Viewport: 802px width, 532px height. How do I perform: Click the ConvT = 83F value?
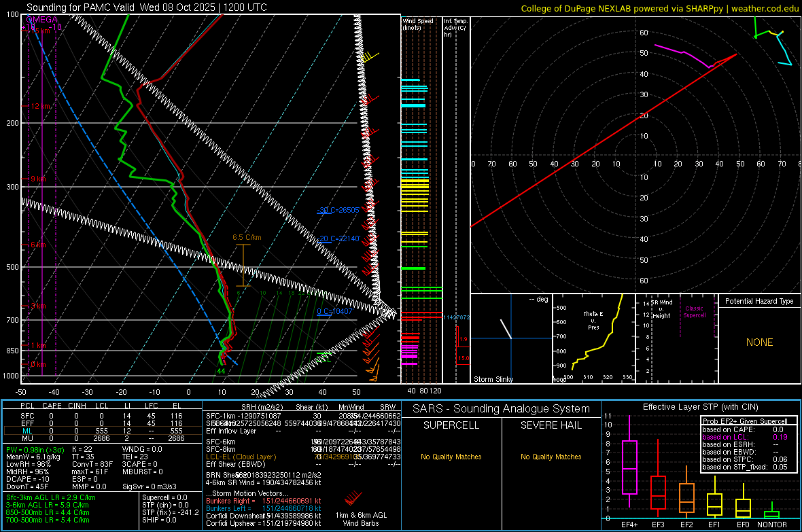point(92,464)
